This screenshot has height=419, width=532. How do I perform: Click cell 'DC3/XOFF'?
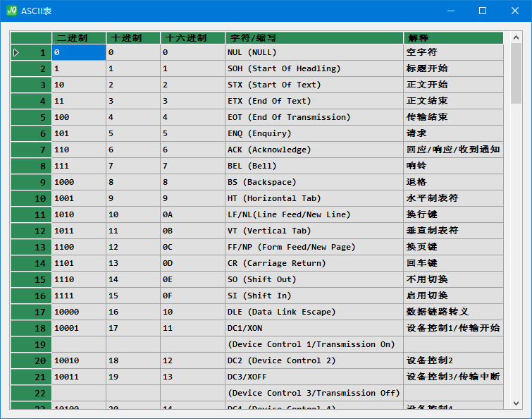point(314,377)
